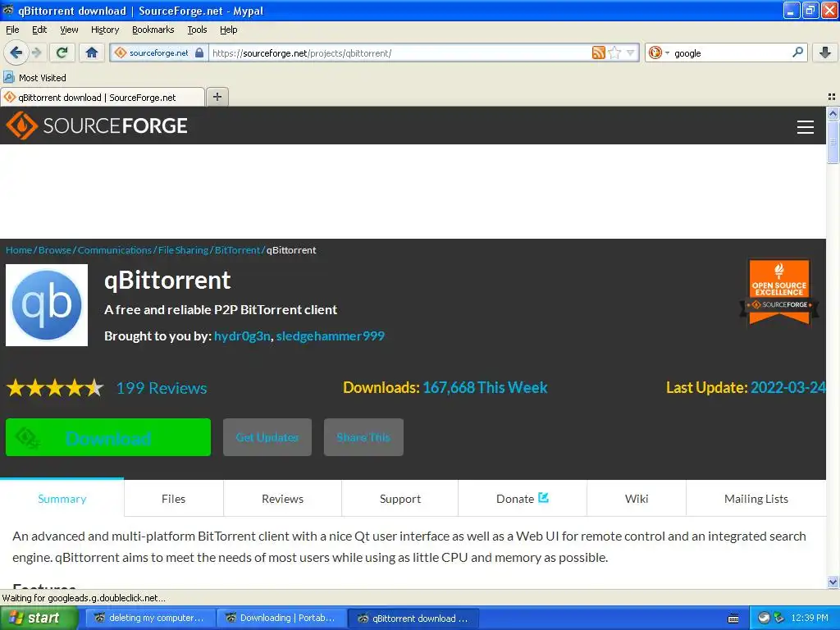The height and width of the screenshot is (630, 840).
Task: Click the sourceforge.net identity label
Action: (158, 52)
